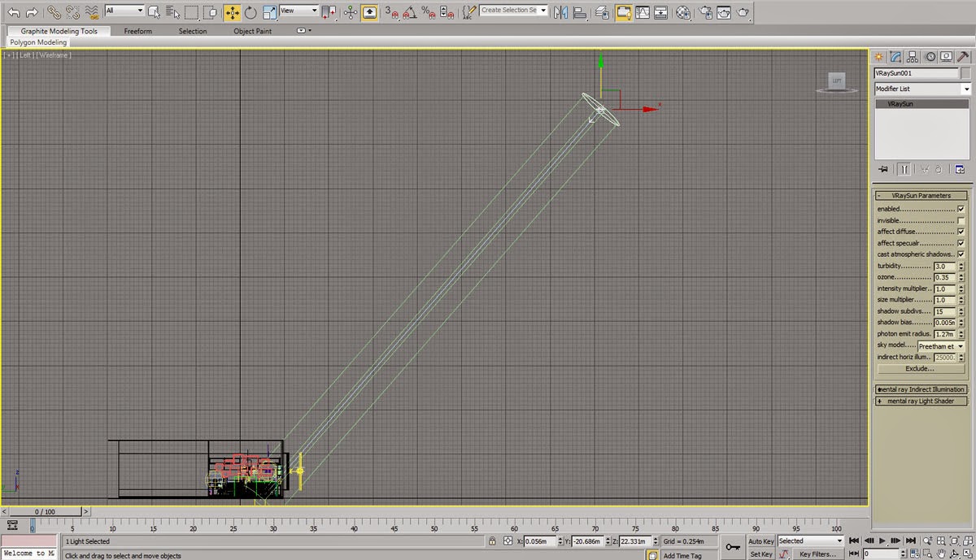Click the Use Pivot Point Center icon
Viewport: 976px width, 560px height.
[x=329, y=11]
